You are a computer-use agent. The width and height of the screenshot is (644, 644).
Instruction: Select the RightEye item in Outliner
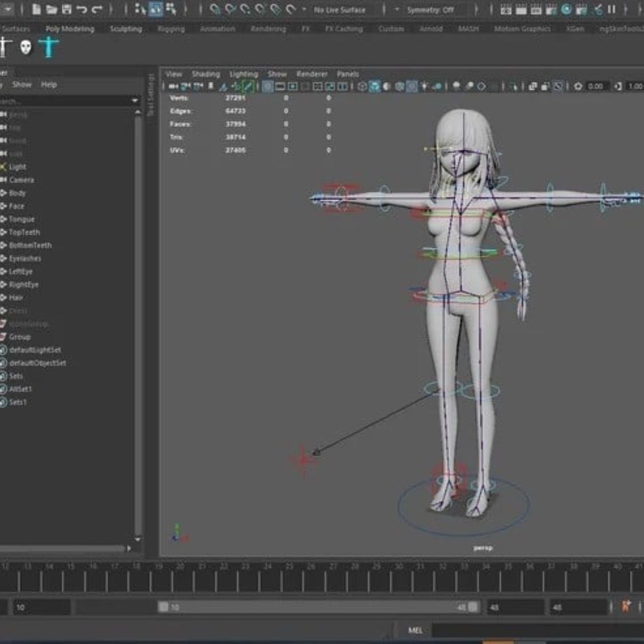tap(24, 285)
